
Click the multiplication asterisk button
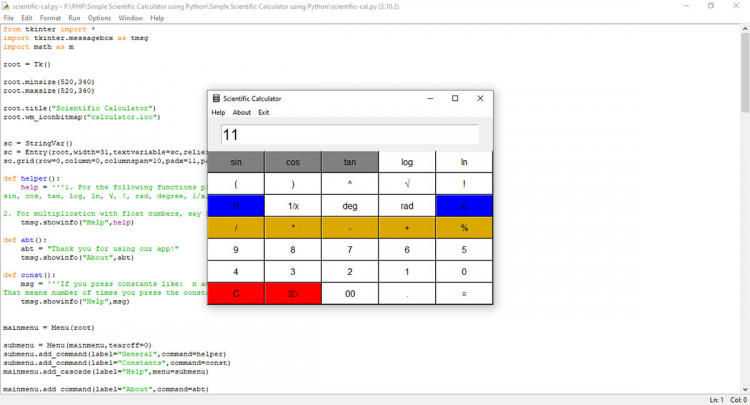click(x=293, y=228)
